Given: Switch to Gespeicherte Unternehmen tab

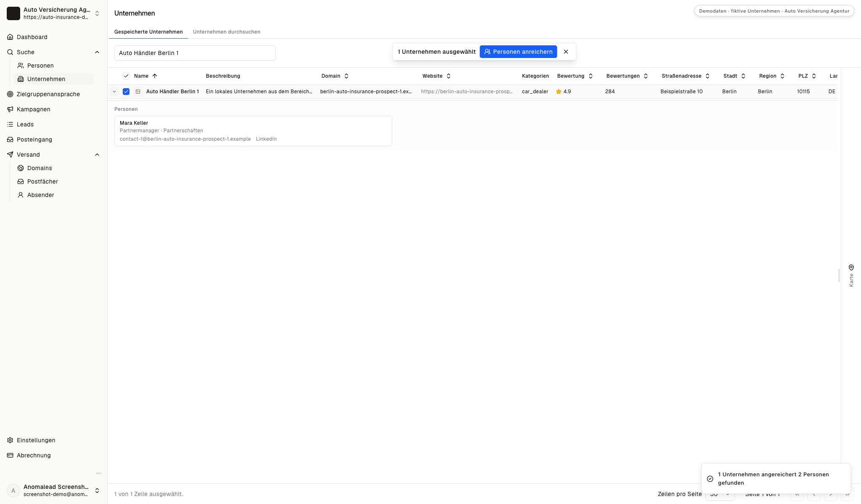Looking at the screenshot, I should point(148,32).
